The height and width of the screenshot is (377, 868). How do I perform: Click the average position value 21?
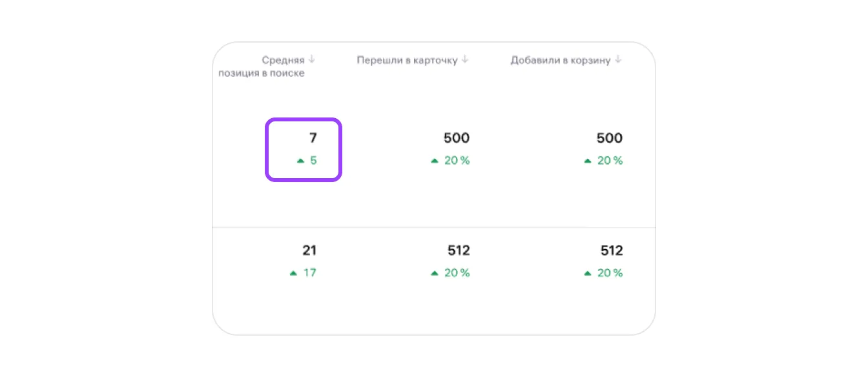coord(309,250)
